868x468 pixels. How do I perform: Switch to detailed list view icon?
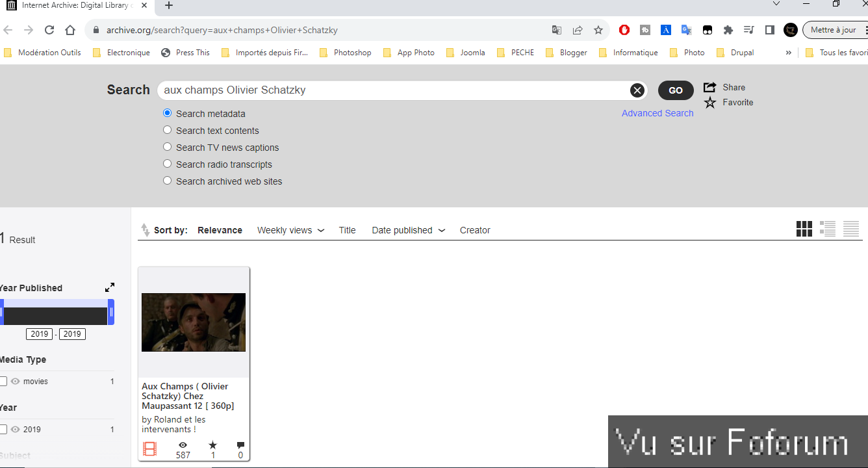point(827,229)
